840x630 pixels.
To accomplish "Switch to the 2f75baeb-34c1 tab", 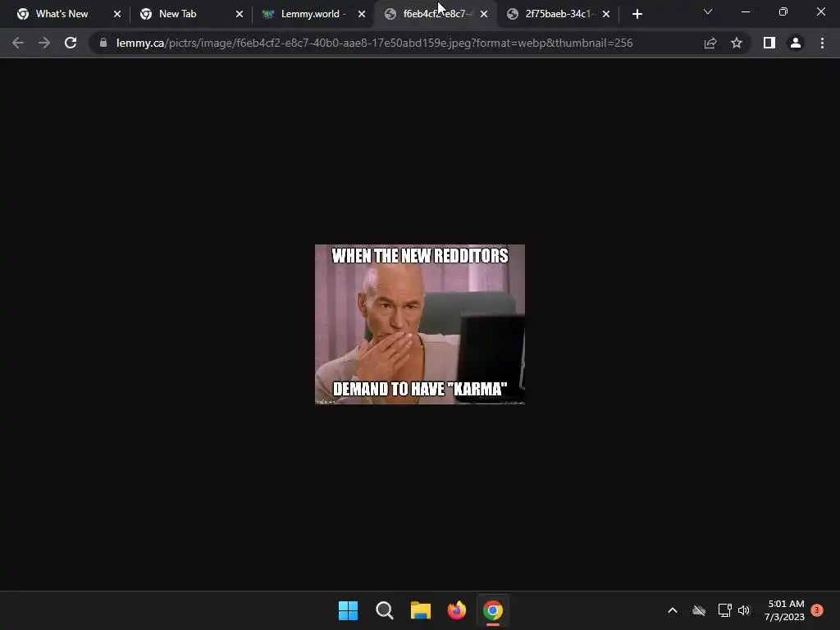I will (x=558, y=14).
